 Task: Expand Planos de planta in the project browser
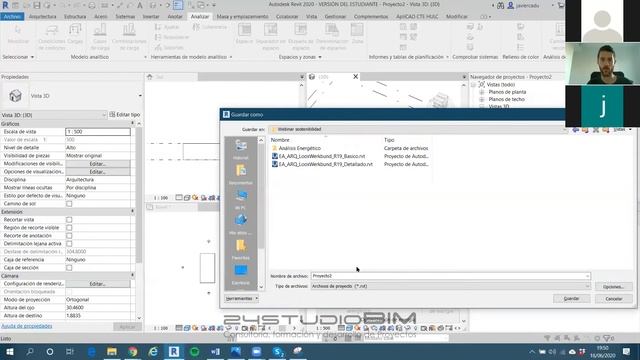point(482,92)
